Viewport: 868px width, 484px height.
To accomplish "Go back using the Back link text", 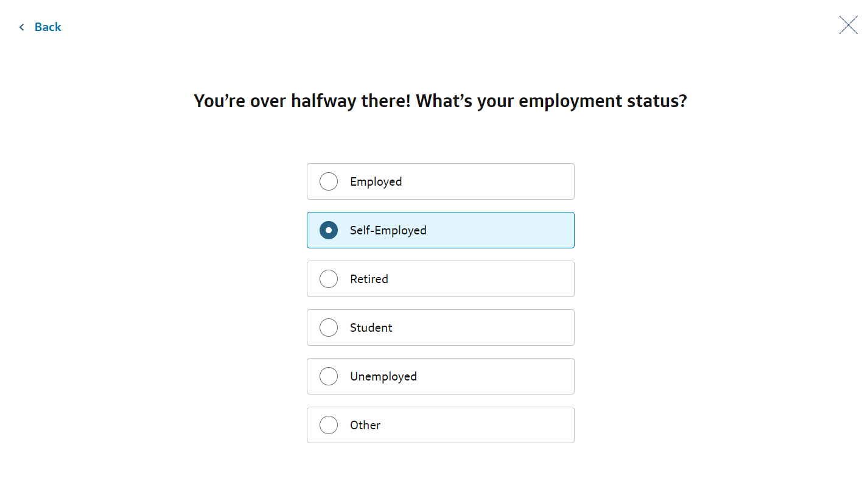I will [48, 27].
